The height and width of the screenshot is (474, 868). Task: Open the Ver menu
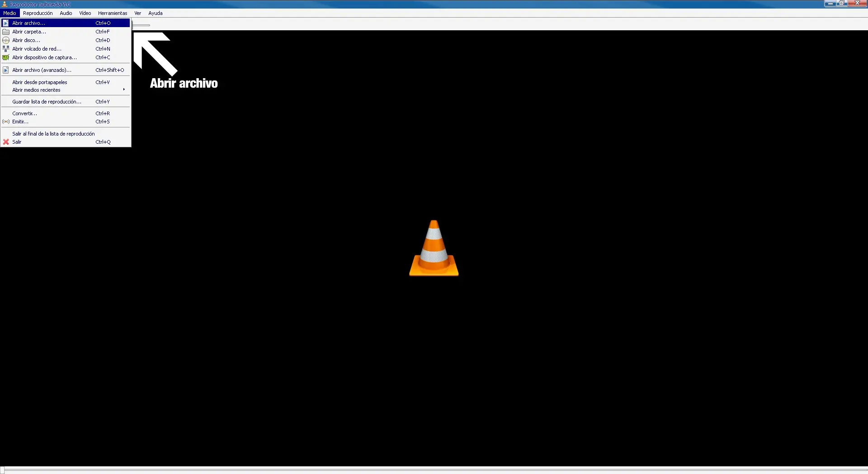[138, 13]
